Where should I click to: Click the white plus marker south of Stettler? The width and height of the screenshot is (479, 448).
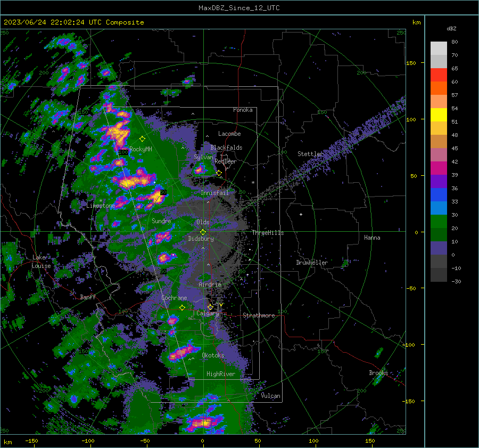301,214
